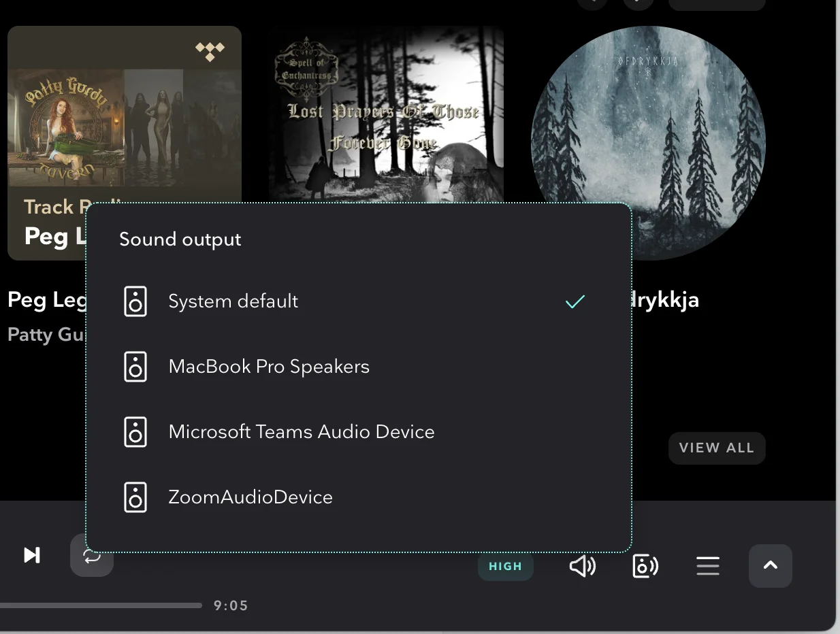
Task: Toggle repeat mode in the player bar
Action: (x=92, y=555)
